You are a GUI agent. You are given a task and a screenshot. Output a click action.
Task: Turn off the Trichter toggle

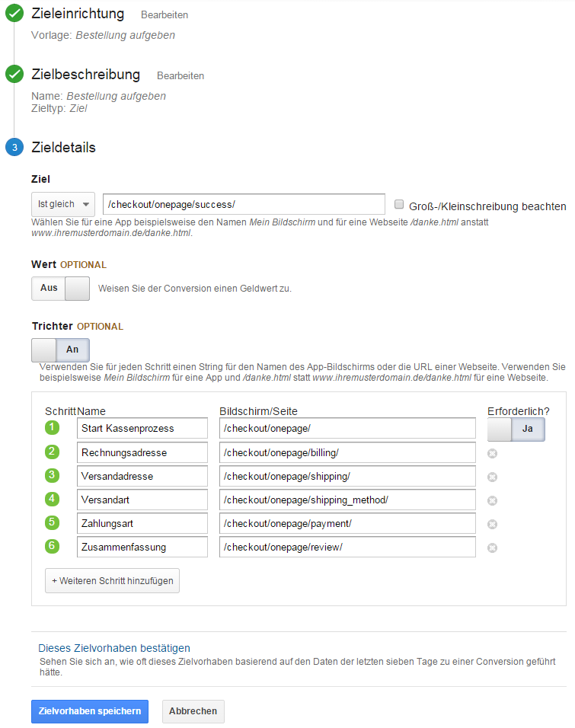[60, 350]
